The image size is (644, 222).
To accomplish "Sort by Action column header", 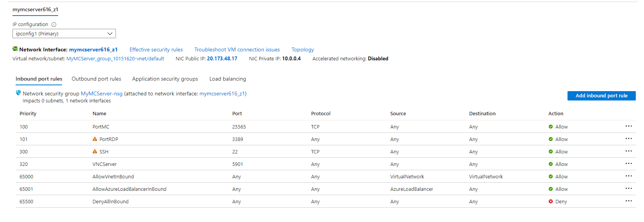I will (x=555, y=113).
